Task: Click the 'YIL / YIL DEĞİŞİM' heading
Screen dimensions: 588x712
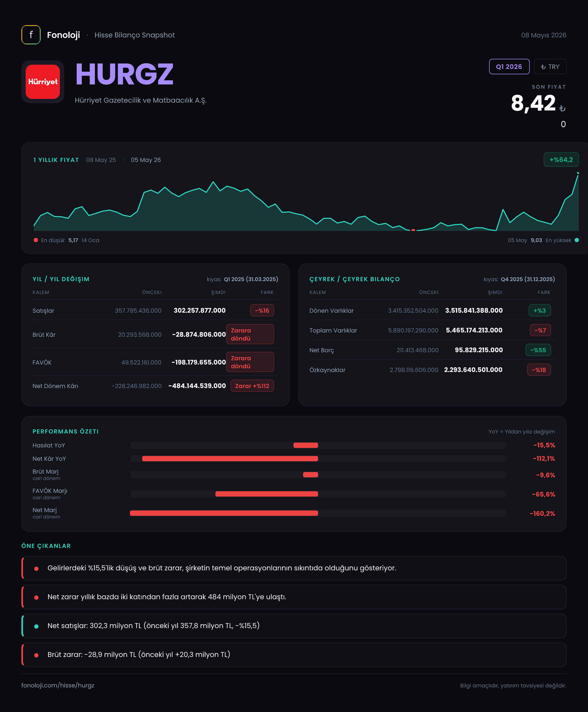Action: 61,279
